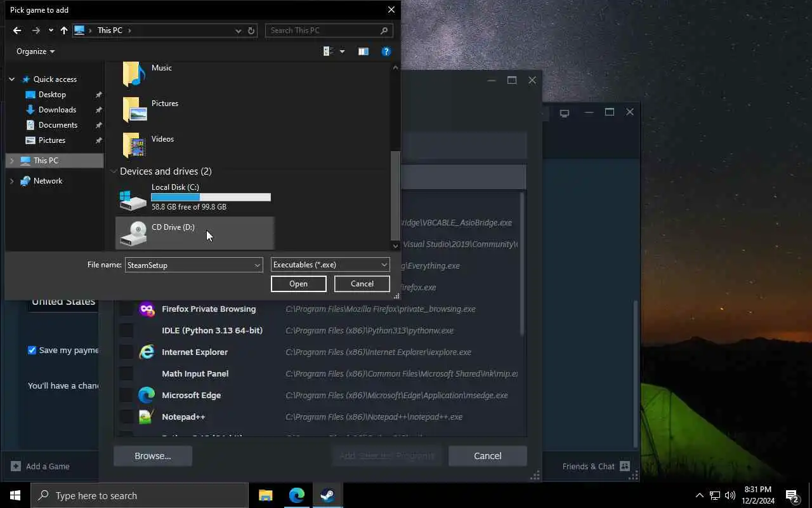Open the view options dropdown arrow
812x508 pixels.
coord(342,51)
